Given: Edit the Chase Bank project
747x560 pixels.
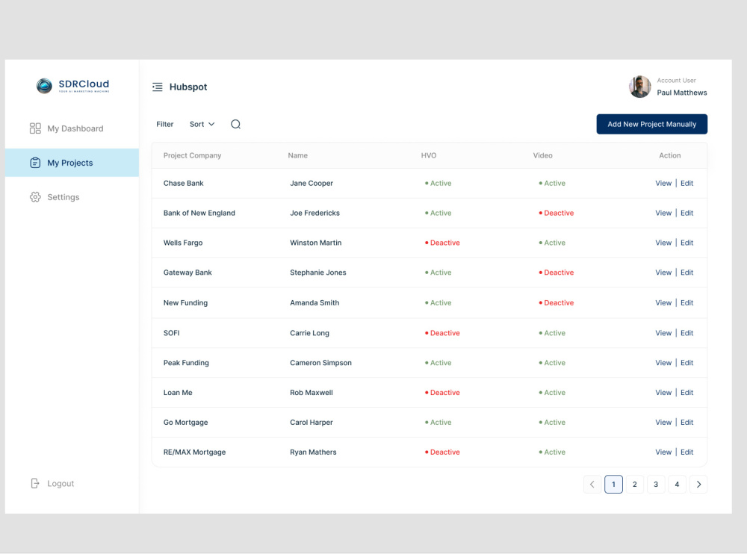Looking at the screenshot, I should (x=686, y=184).
